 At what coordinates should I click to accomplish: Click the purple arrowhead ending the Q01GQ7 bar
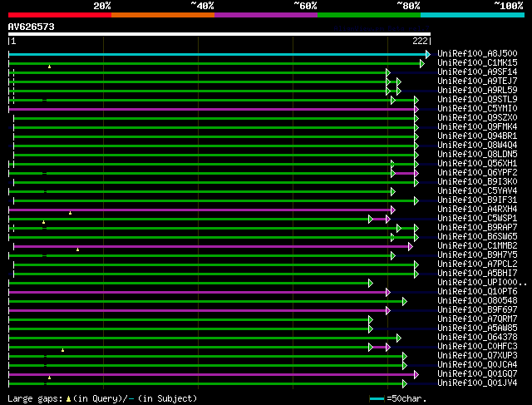(416, 375)
